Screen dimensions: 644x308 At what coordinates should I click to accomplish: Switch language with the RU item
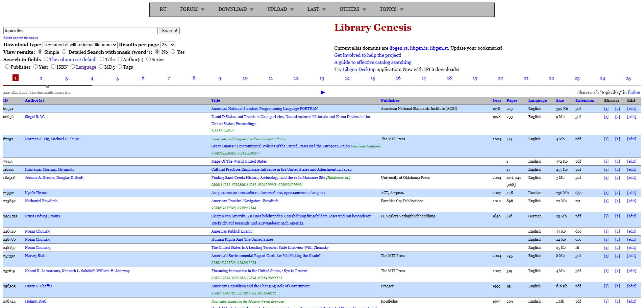(x=163, y=9)
